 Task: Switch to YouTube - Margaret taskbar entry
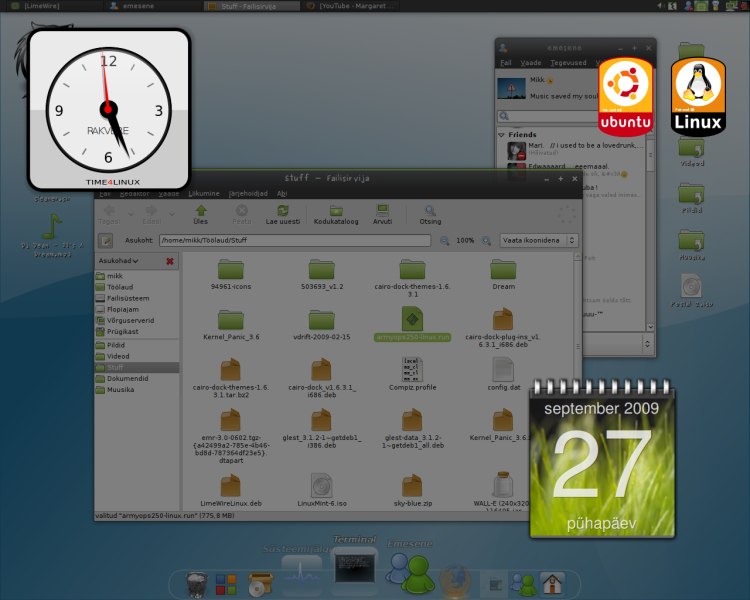(x=352, y=6)
